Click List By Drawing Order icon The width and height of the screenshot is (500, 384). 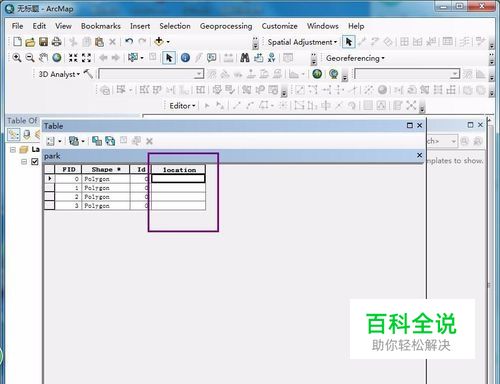pyautogui.click(x=14, y=134)
